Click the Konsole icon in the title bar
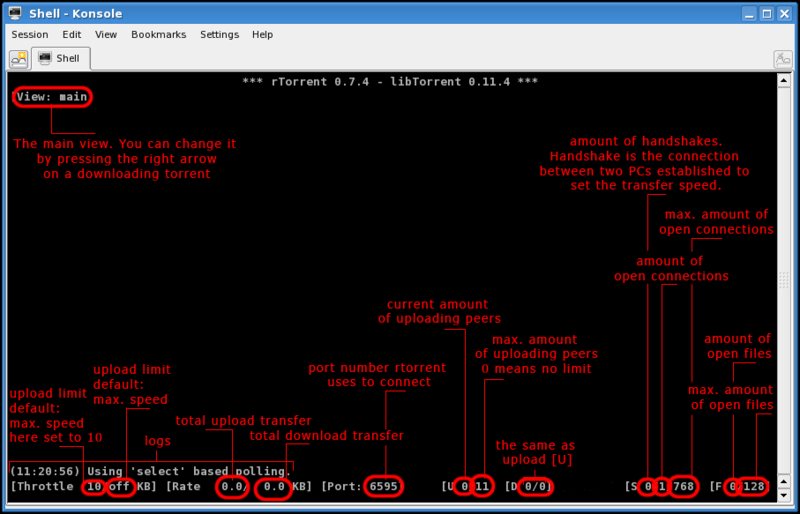This screenshot has width=800, height=514. pyautogui.click(x=15, y=13)
